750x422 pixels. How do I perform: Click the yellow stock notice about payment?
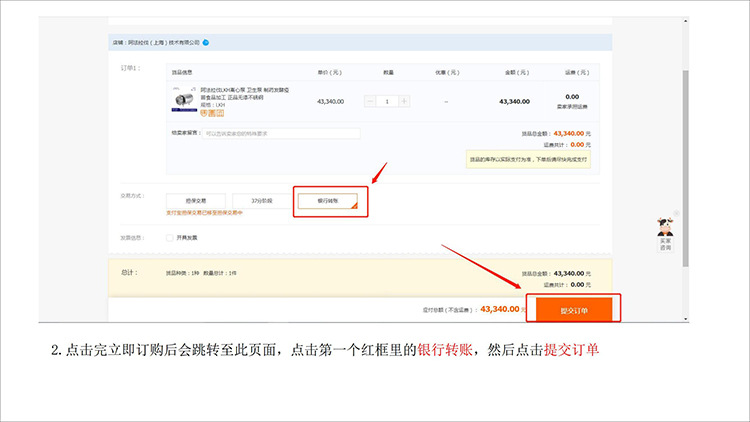pos(528,159)
